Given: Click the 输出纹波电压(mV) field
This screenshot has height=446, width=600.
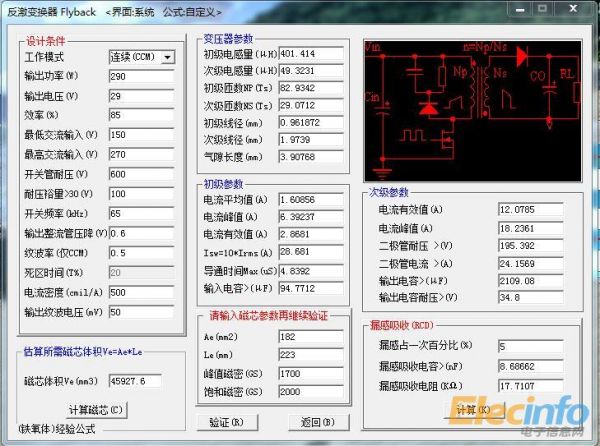Looking at the screenshot, I should point(142,312).
